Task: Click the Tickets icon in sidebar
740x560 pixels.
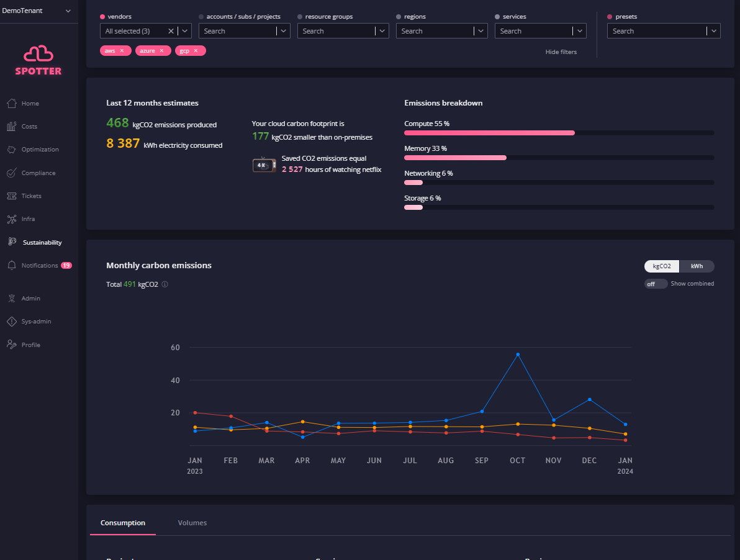Action: click(11, 196)
